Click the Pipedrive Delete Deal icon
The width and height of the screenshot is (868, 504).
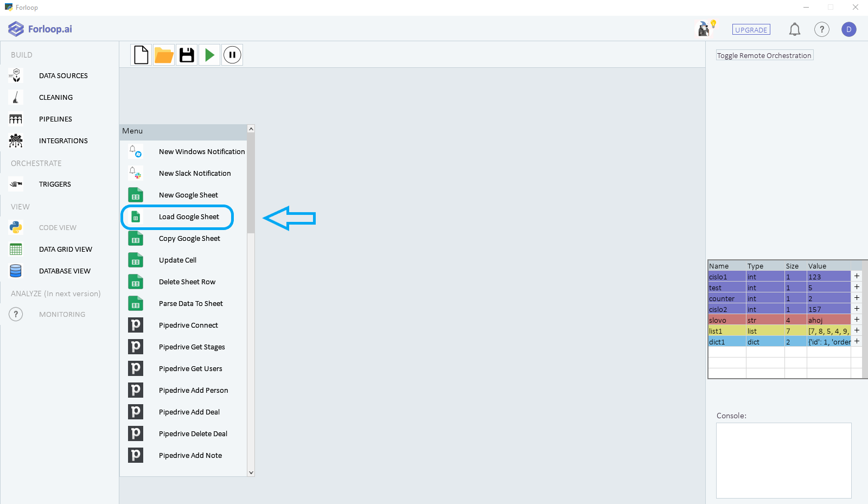(x=136, y=433)
